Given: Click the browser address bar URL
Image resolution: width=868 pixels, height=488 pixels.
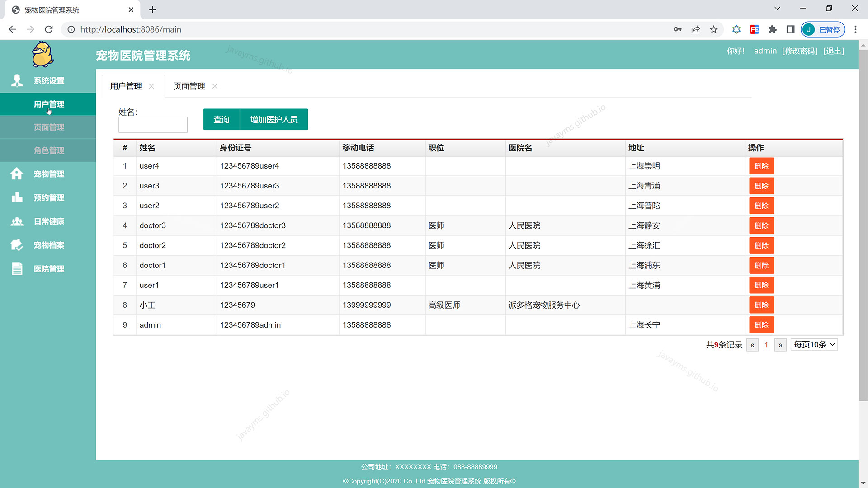Looking at the screenshot, I should click(131, 29).
